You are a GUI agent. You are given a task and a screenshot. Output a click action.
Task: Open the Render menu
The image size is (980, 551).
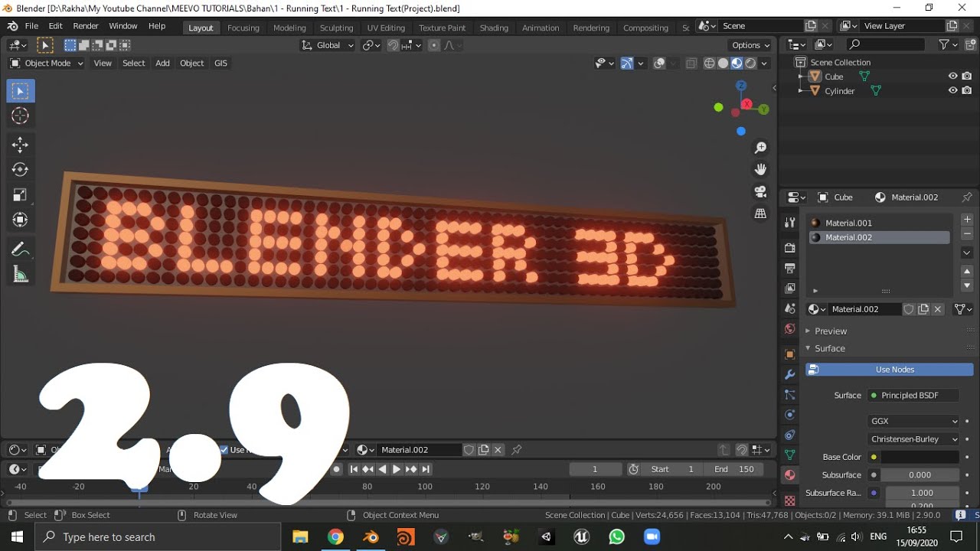click(86, 26)
